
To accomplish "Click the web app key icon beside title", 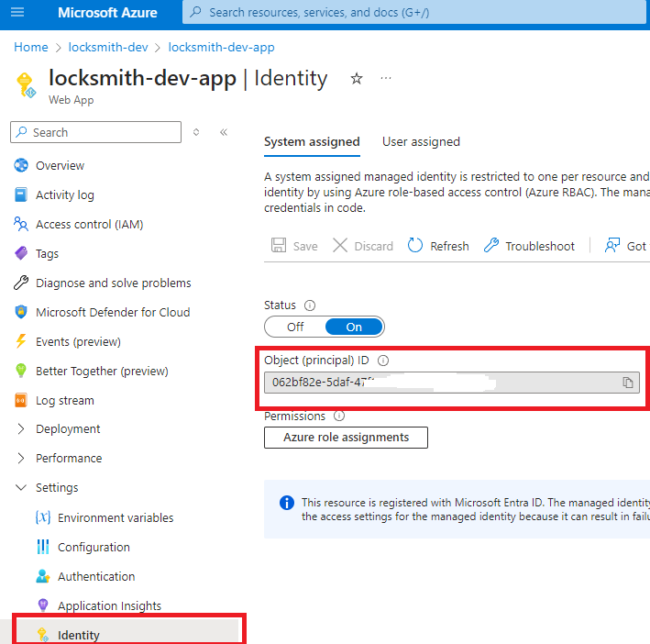I will click(x=26, y=85).
